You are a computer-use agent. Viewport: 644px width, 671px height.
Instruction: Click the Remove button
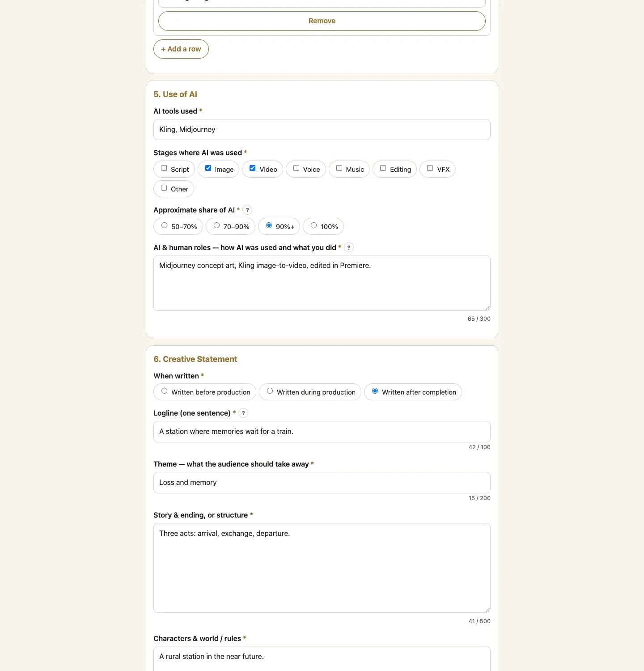point(322,21)
